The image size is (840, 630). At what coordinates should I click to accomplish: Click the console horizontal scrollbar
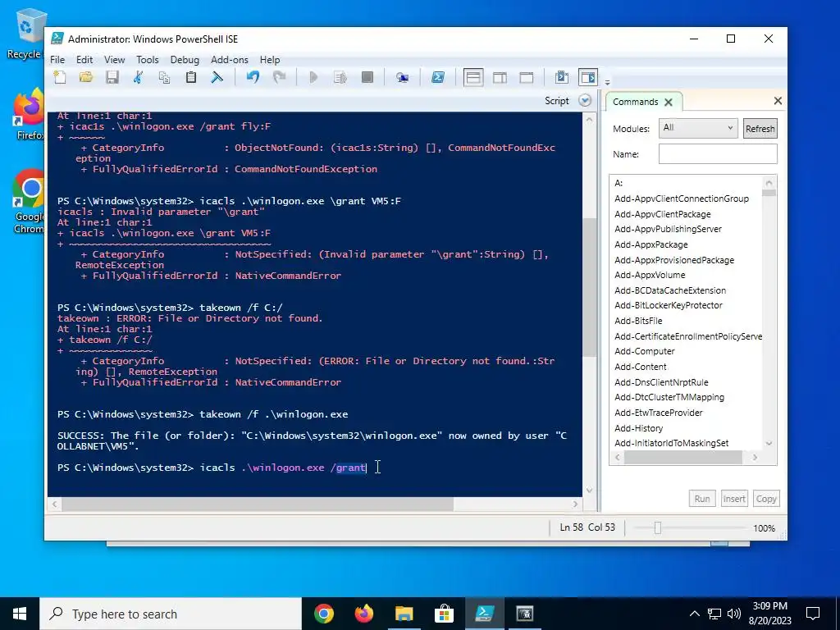tap(314, 504)
